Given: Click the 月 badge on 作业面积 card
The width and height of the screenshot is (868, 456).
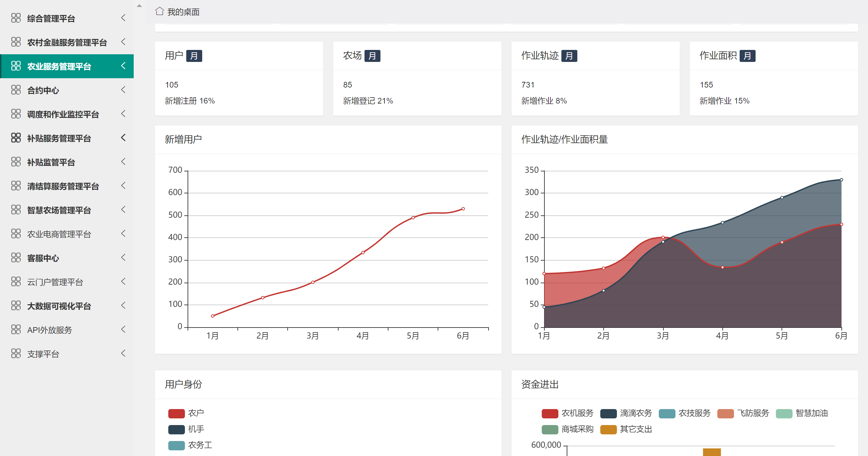Looking at the screenshot, I should (747, 56).
